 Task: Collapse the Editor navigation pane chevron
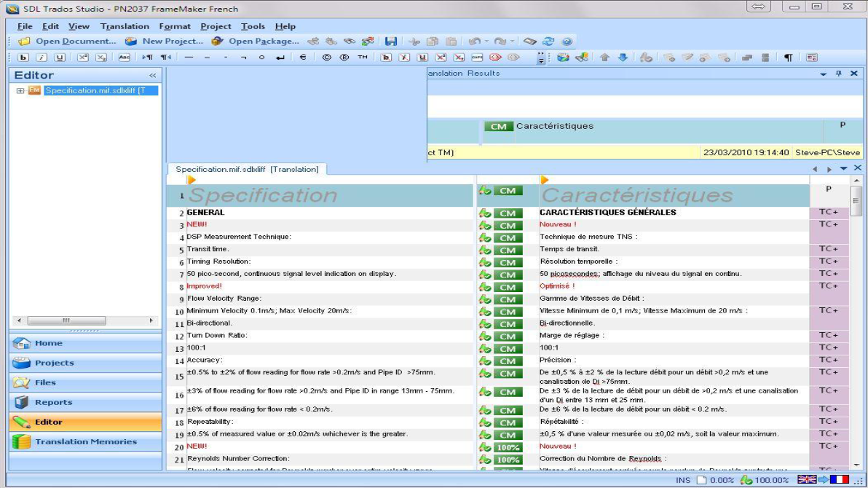coord(153,75)
